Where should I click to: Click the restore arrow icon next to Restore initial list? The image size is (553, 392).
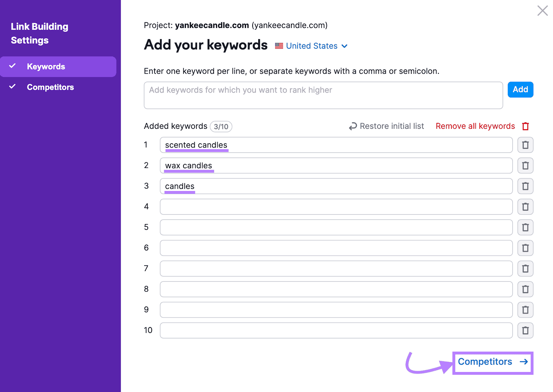point(352,126)
